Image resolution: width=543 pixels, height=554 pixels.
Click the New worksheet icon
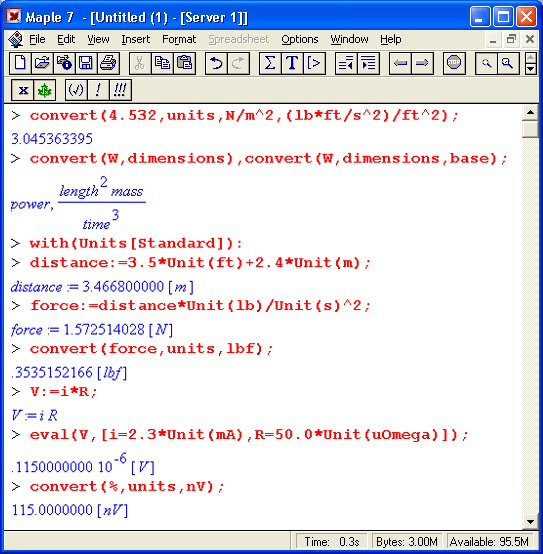20,64
